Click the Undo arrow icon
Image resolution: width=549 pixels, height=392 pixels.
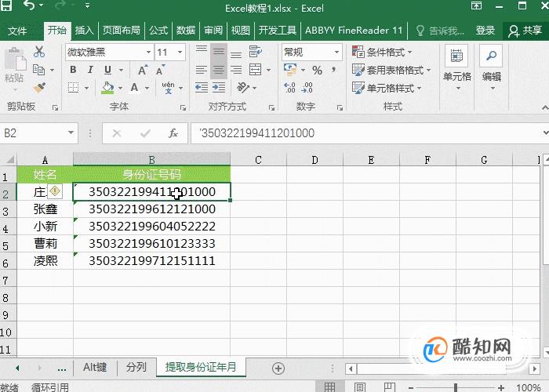[30, 5]
